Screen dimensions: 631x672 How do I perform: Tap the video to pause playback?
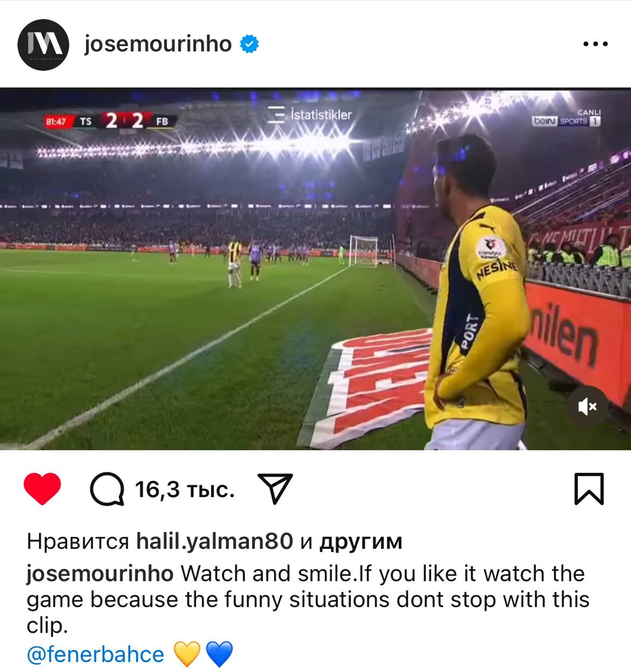click(315, 269)
